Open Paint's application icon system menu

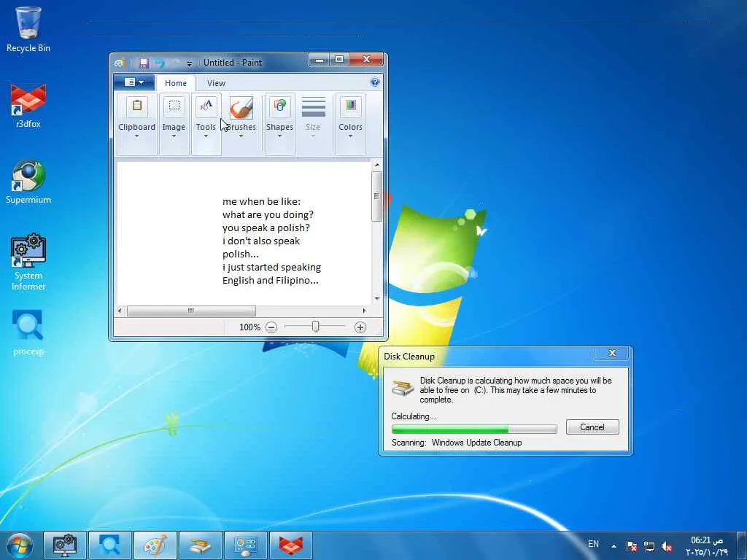120,63
